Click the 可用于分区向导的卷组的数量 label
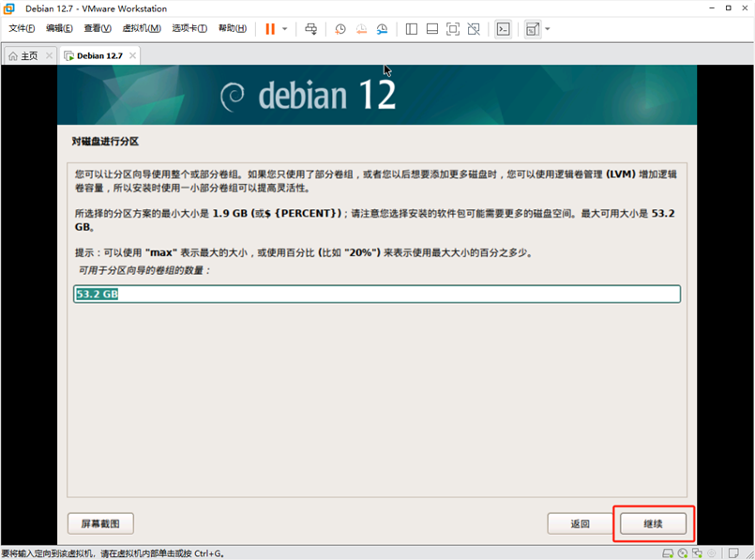The width and height of the screenshot is (755, 560). (144, 270)
